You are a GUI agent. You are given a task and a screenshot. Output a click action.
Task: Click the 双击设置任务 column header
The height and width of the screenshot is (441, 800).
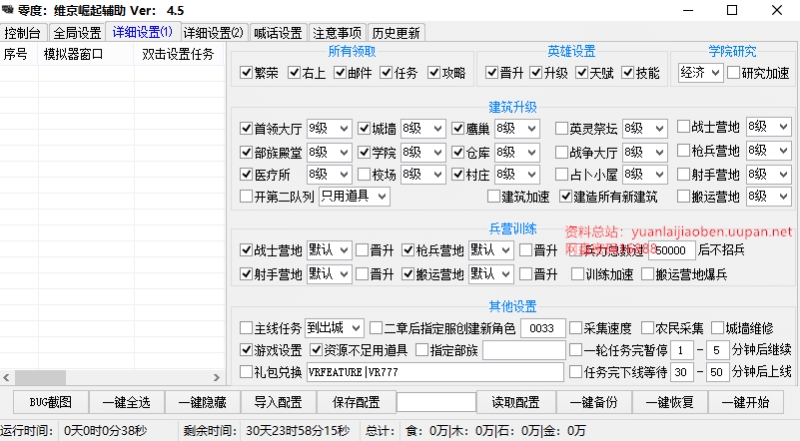(179, 54)
